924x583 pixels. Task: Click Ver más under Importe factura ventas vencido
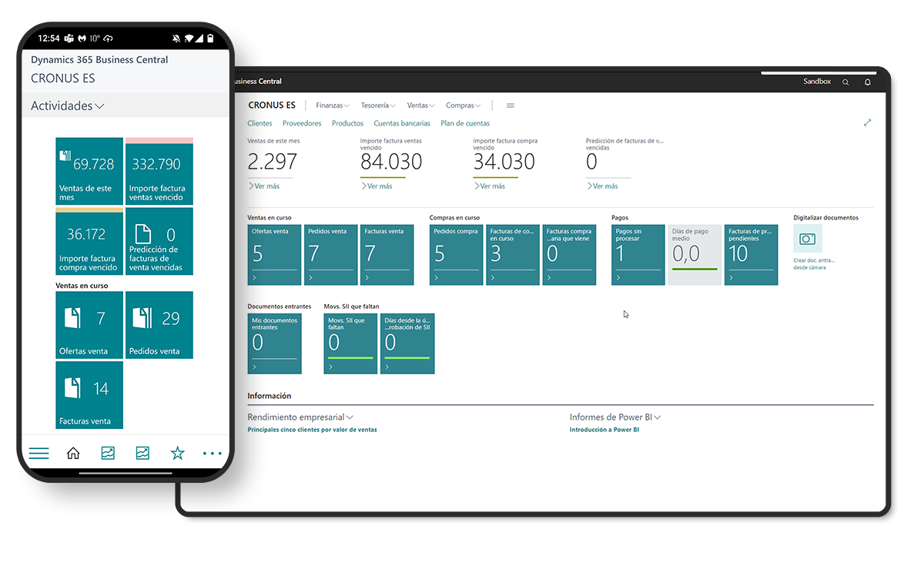(377, 186)
